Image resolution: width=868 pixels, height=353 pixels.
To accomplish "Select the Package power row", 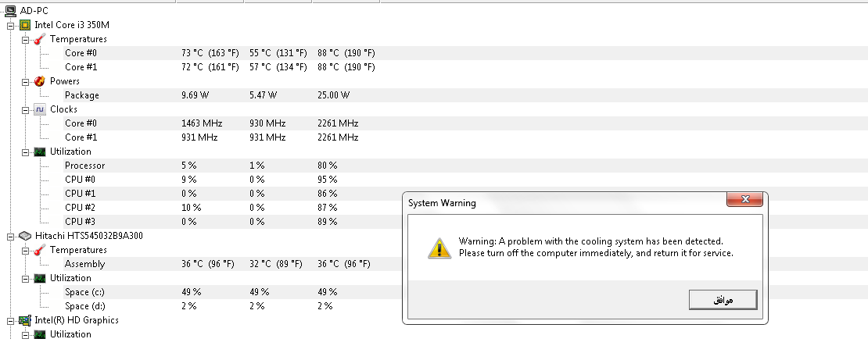I will pos(465,95).
